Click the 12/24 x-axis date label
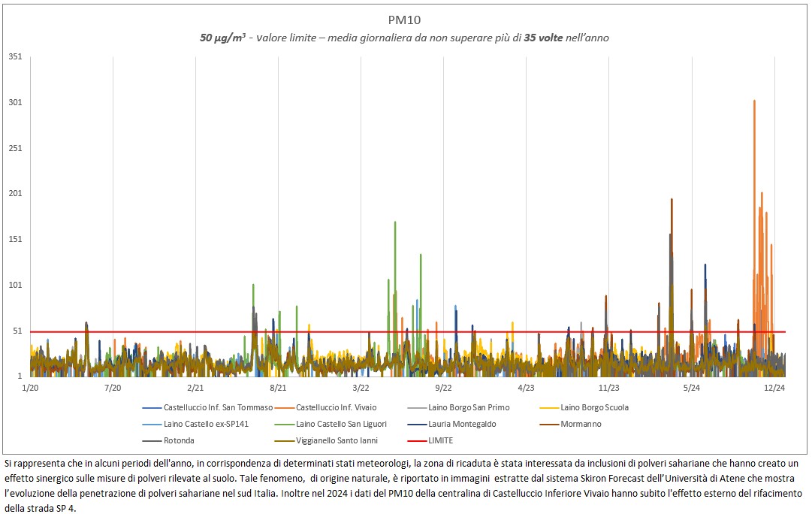Screen dimensions: 812x514 (774, 388)
